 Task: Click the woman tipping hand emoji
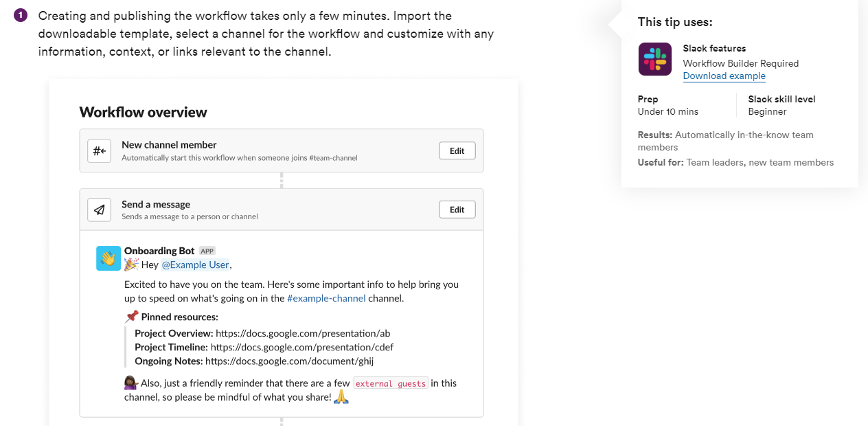tap(131, 383)
